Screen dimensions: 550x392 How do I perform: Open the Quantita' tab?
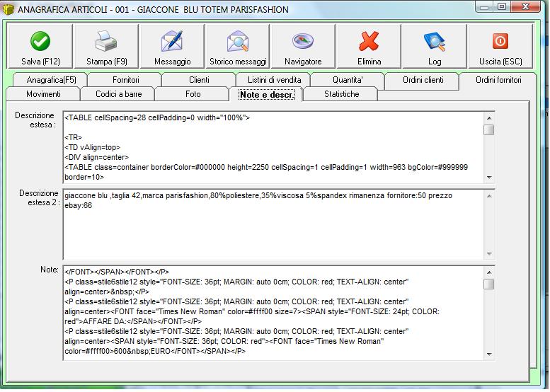[x=348, y=80]
